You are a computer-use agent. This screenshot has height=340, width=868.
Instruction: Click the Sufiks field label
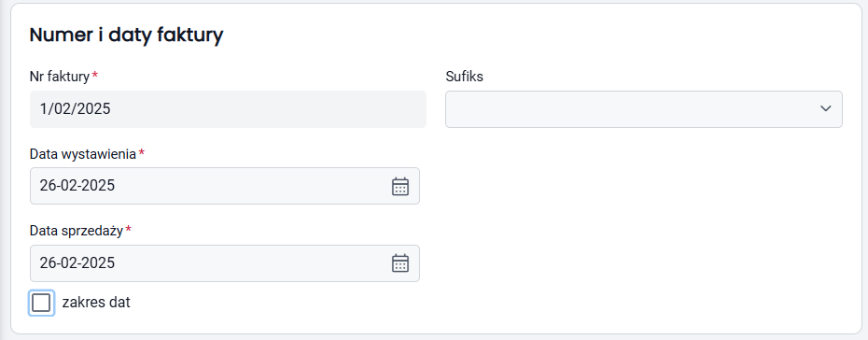(x=464, y=77)
